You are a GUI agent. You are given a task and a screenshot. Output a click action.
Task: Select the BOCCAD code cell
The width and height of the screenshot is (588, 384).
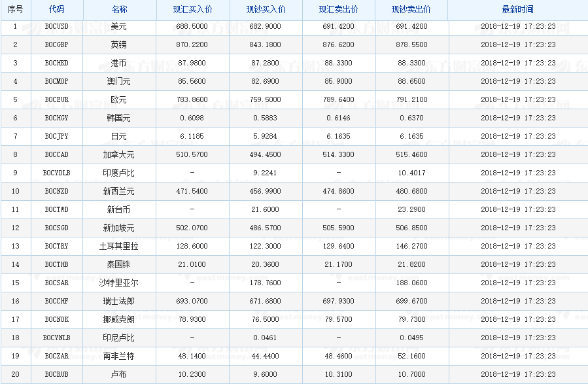click(x=57, y=155)
